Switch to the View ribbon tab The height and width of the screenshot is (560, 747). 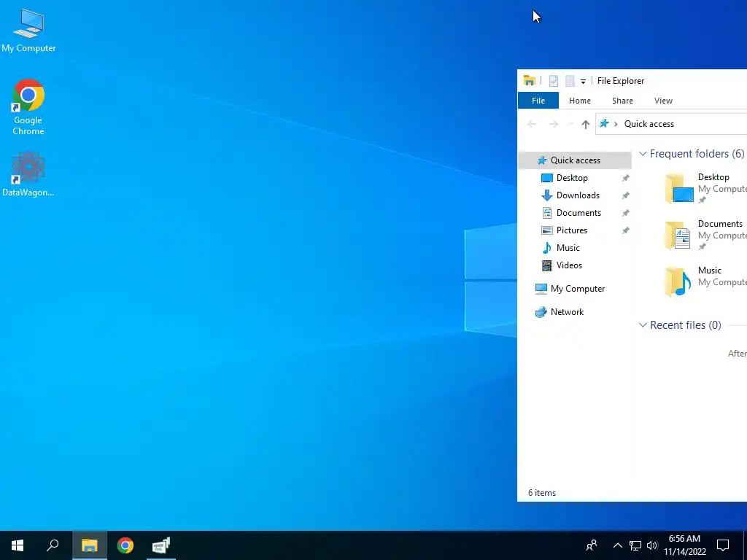[663, 101]
